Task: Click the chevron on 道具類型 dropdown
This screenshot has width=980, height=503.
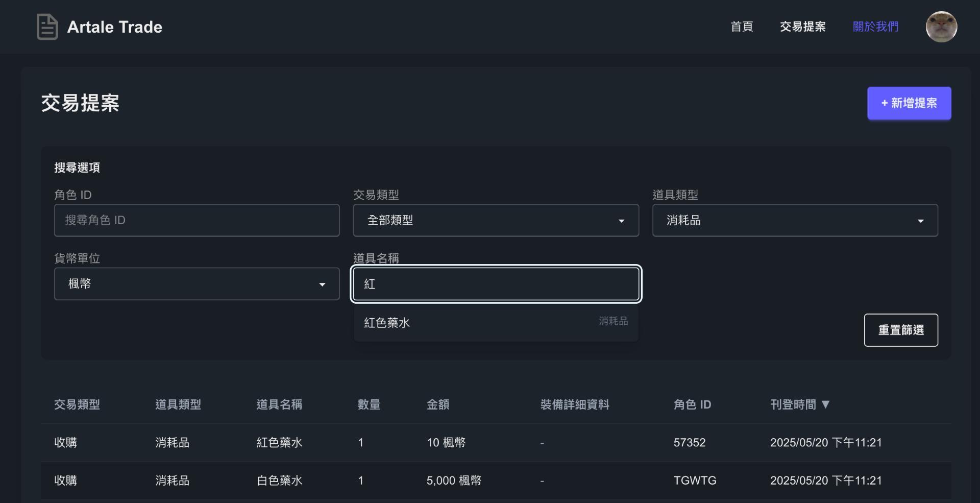Action: pos(921,221)
